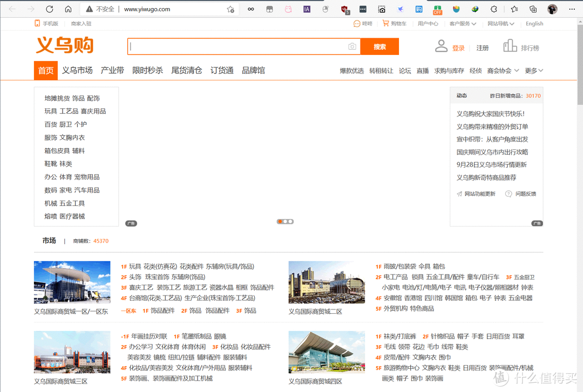
Task: Open the 订货通 navigation tab
Action: tap(222, 70)
